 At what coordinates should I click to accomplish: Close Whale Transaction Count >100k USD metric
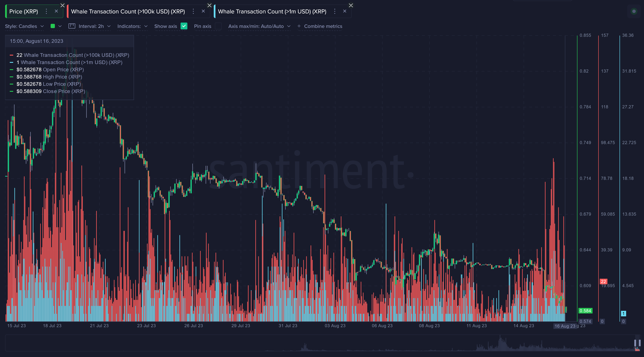(x=203, y=11)
